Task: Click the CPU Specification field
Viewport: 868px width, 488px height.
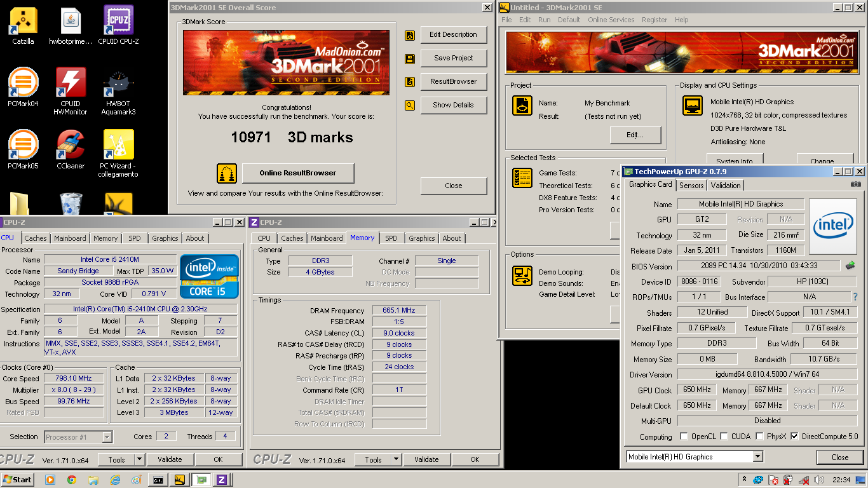Action: [140, 309]
